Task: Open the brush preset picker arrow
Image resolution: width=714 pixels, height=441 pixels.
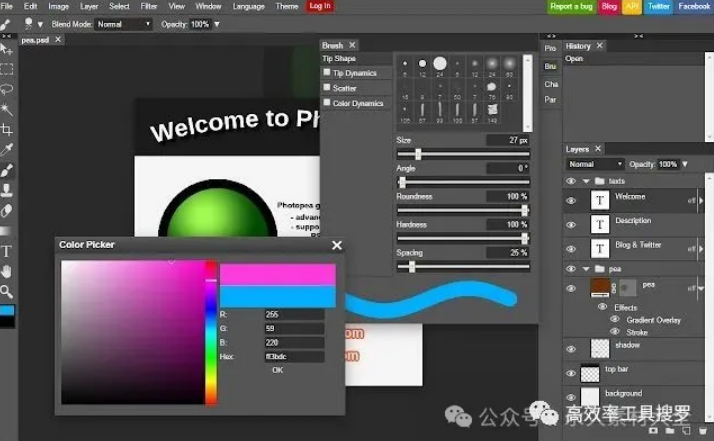Action: tap(40, 24)
